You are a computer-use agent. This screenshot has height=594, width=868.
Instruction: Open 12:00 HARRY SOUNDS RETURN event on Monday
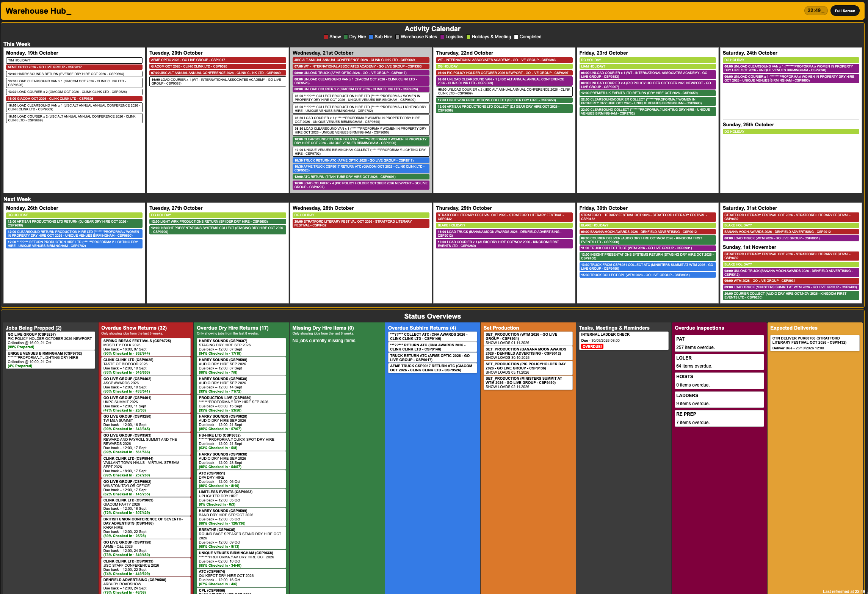[x=74, y=74]
